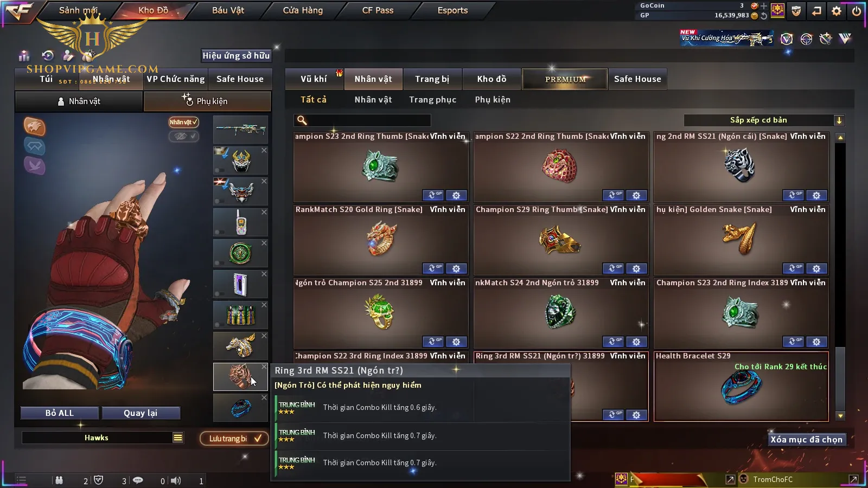
Task: Click the back return arrow icon
Action: coord(816,10)
